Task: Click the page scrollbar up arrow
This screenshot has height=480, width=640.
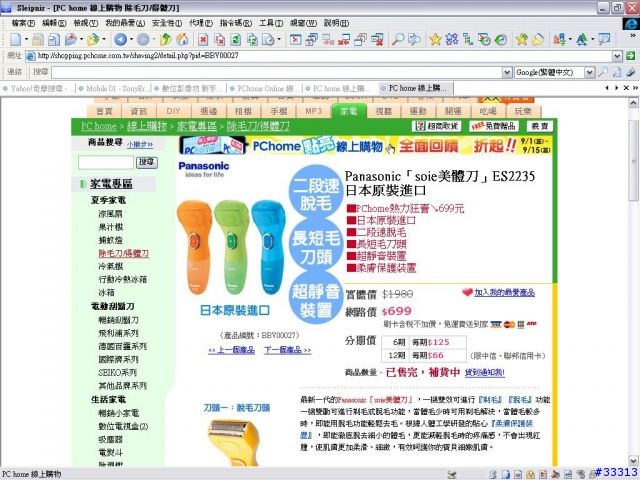Action: point(633,102)
